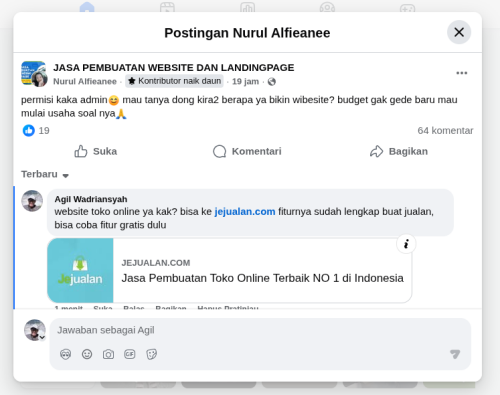Click the send arrow icon
Image resolution: width=500 pixels, height=395 pixels.
pyautogui.click(x=455, y=354)
